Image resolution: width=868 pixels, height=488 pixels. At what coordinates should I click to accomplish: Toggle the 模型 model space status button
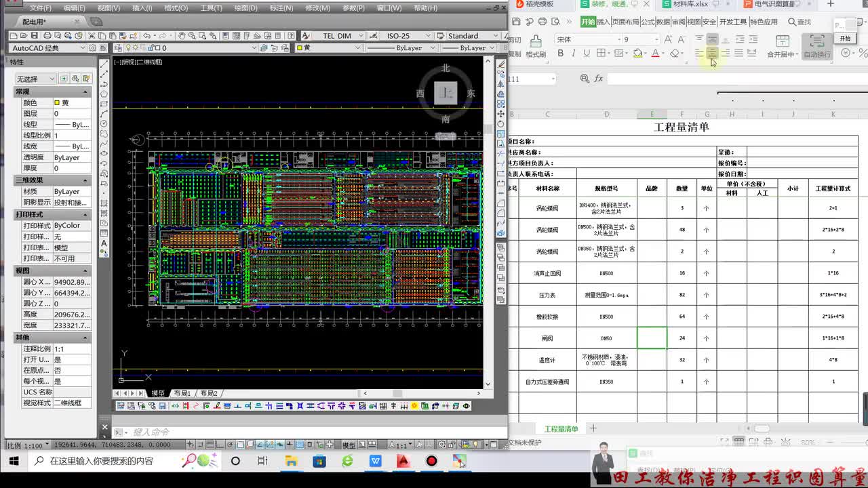pos(349,445)
